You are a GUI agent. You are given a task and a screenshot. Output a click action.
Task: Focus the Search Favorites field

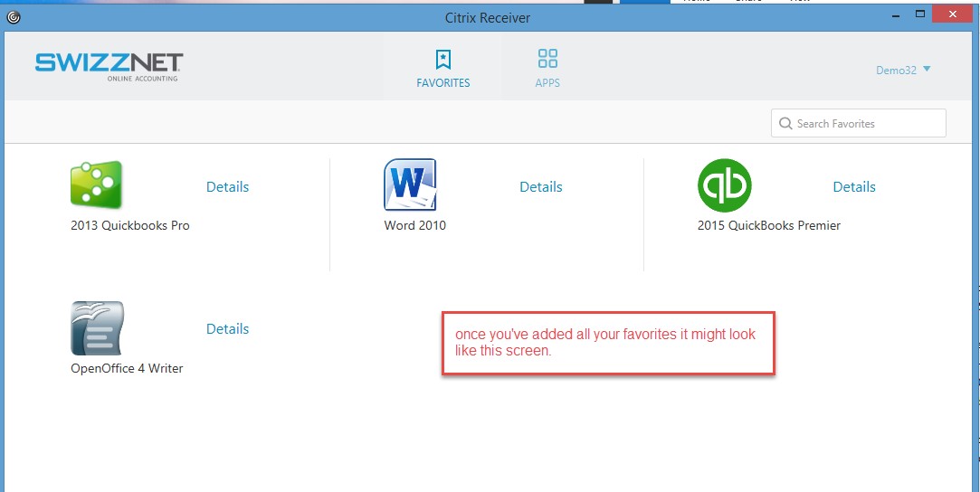coord(858,124)
